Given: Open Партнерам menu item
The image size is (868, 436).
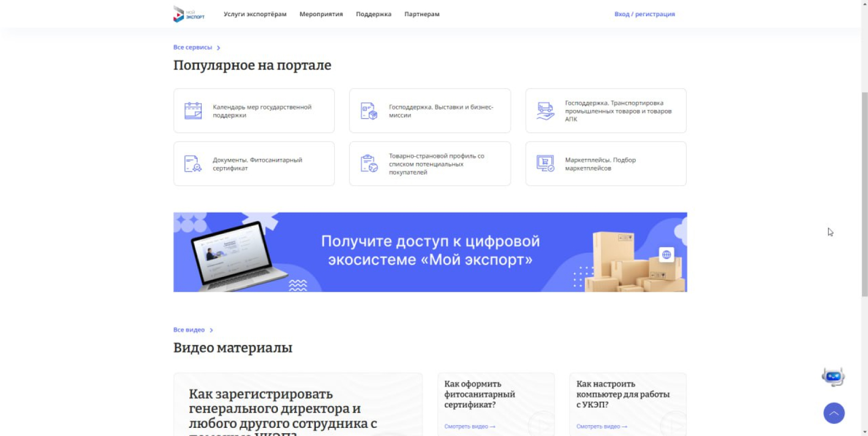Looking at the screenshot, I should click(422, 14).
